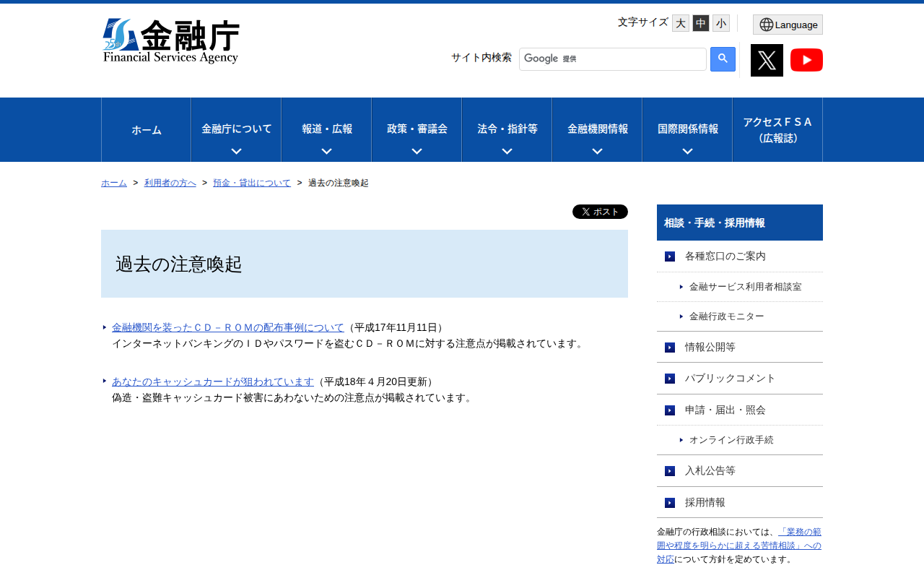Expand the 法令・指針等 navigation chevron
Viewport: 924px width, 578px height.
[506, 152]
